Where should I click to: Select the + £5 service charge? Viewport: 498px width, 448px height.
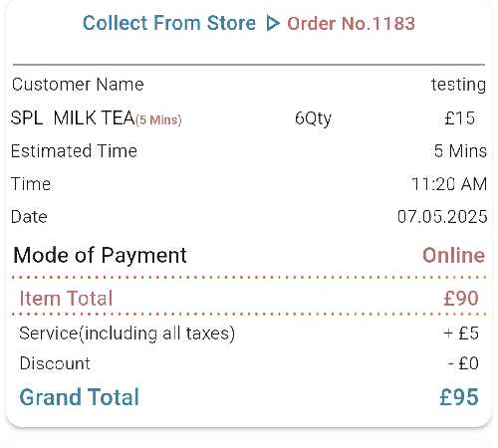click(461, 334)
